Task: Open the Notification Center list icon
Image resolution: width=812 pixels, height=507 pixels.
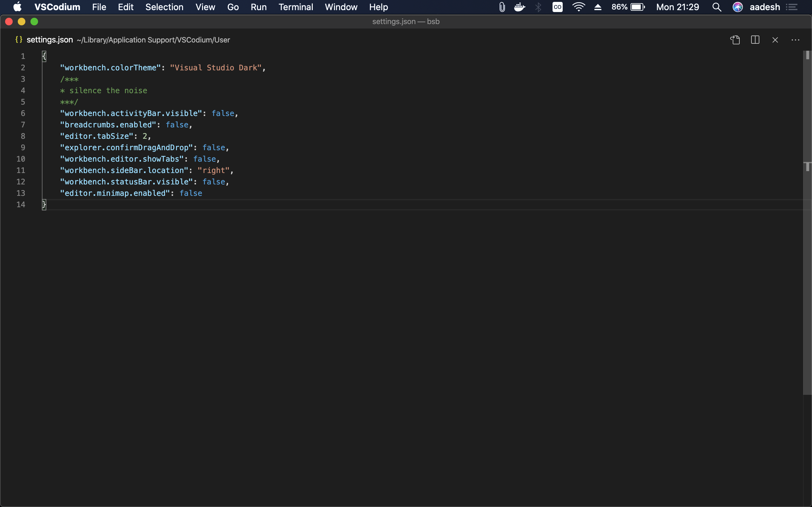Action: click(x=792, y=7)
